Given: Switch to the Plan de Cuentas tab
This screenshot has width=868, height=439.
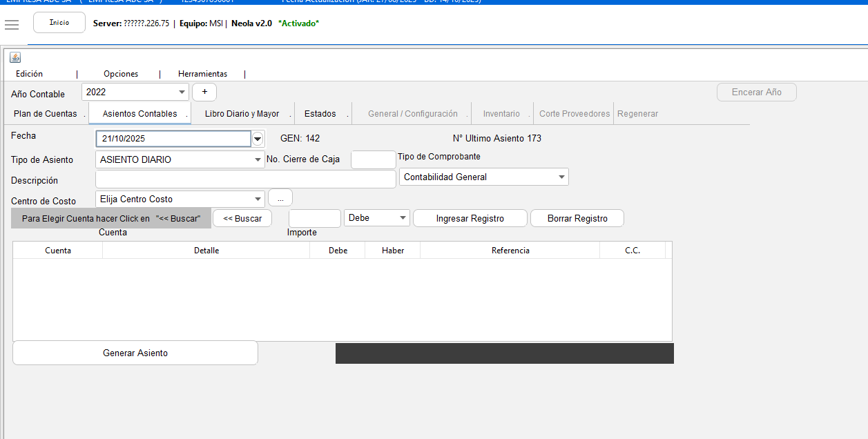Looking at the screenshot, I should (46, 114).
